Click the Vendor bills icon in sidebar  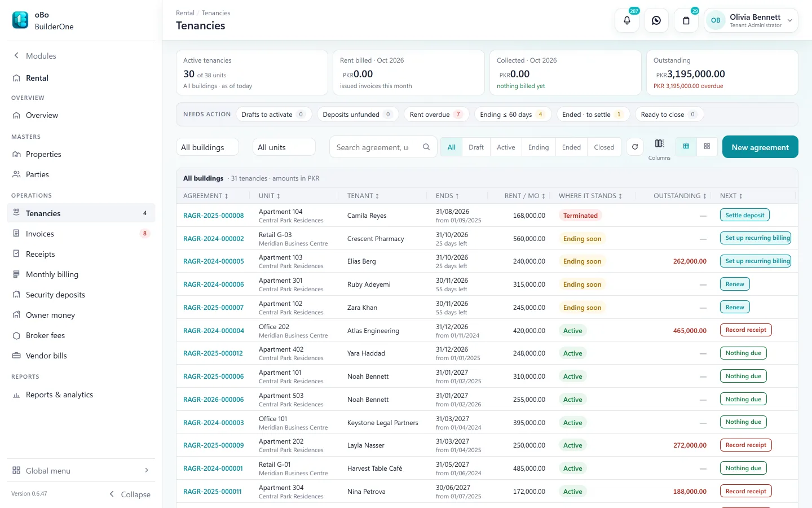pyautogui.click(x=16, y=356)
